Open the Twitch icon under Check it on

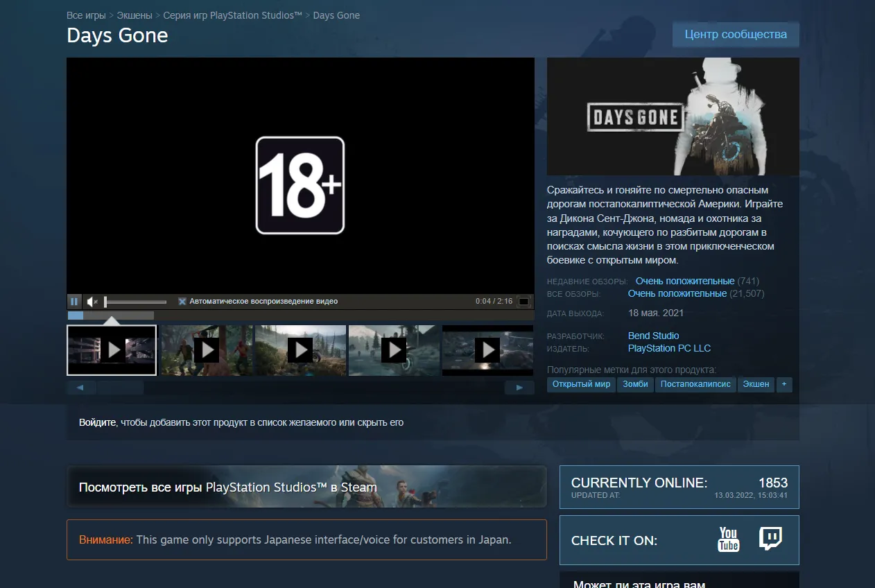point(770,539)
